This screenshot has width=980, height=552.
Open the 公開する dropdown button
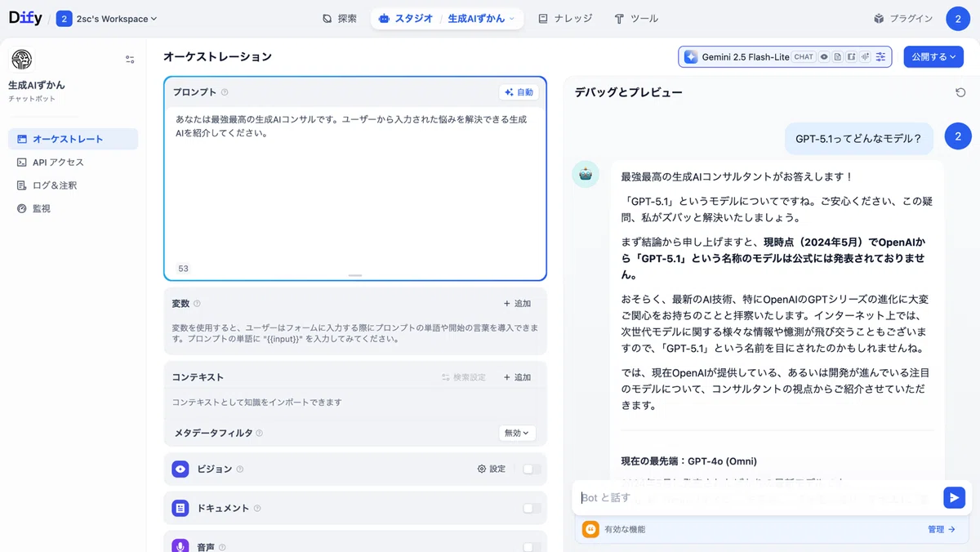(933, 57)
